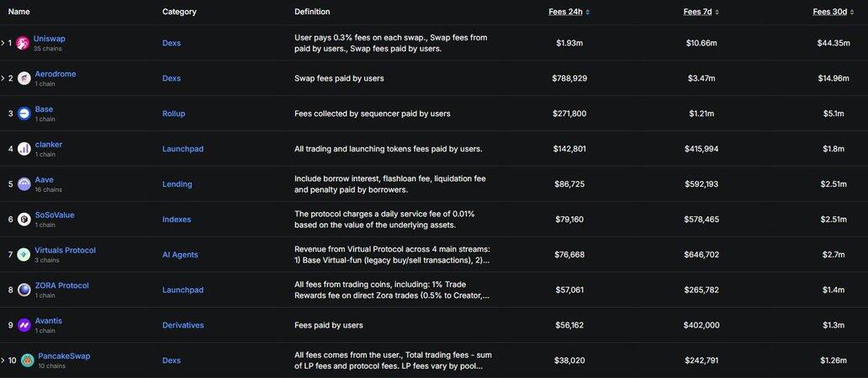Open the AI Agents category link
Screen dimensions: 868x378
[180, 255]
